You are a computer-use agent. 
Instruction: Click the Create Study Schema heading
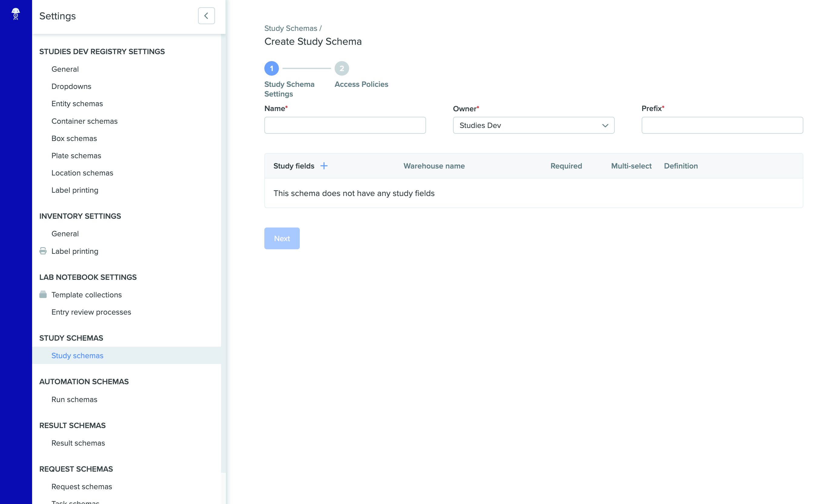[313, 41]
